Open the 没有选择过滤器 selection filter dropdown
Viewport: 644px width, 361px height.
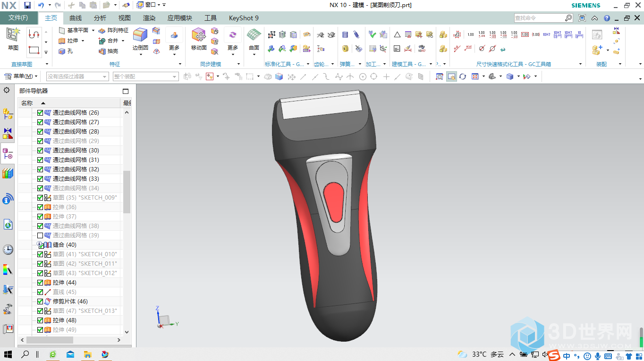[x=78, y=76]
